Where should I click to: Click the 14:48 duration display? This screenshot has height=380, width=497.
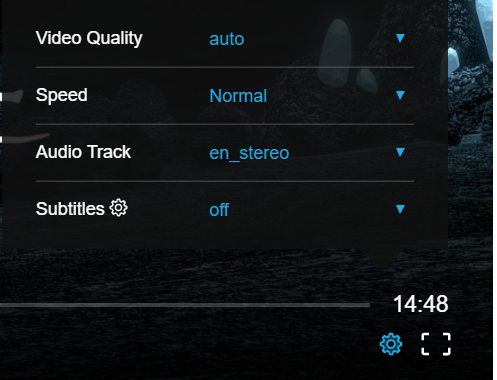tap(421, 304)
